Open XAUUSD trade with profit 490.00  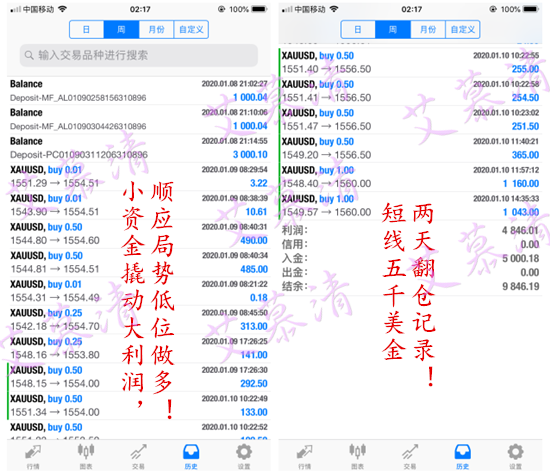pyautogui.click(x=139, y=234)
